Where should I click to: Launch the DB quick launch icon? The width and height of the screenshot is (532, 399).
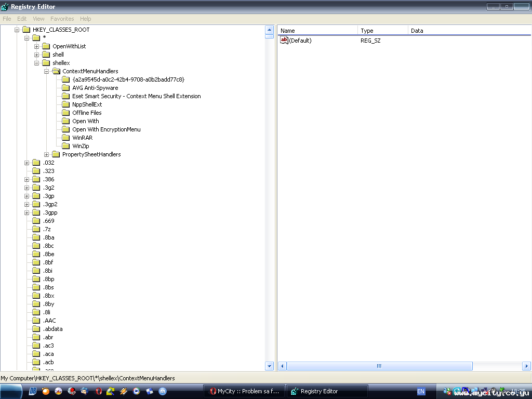coord(33,391)
